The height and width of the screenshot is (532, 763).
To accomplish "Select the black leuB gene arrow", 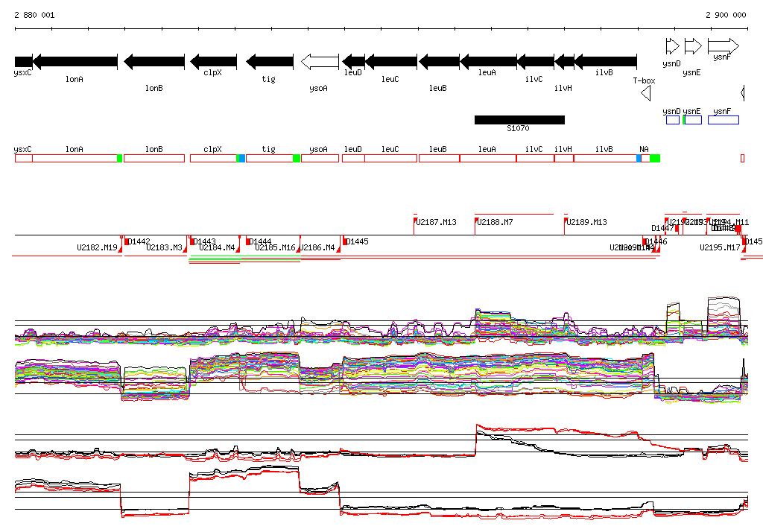I will click(x=439, y=62).
